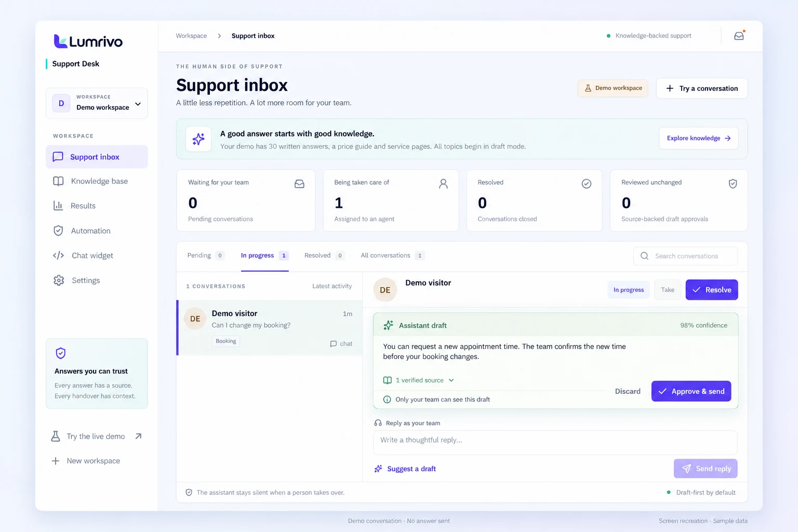Click the shield icon above Answers you can trust
798x532 pixels.
(x=61, y=353)
